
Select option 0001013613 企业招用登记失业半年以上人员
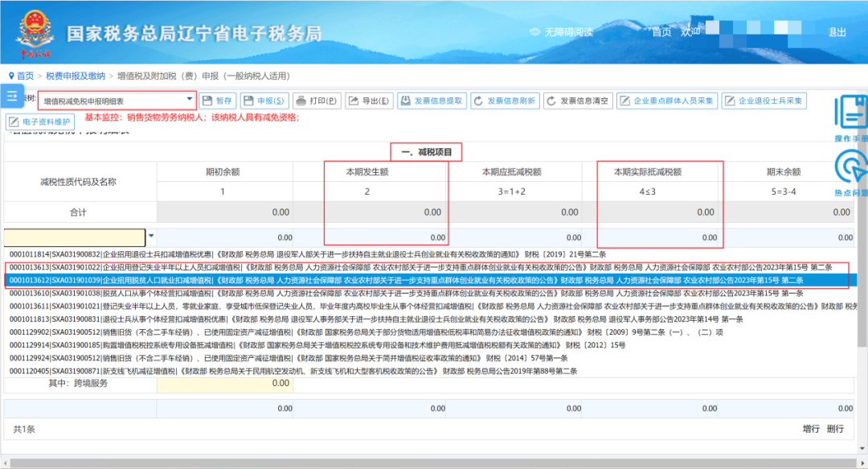[x=420, y=267]
